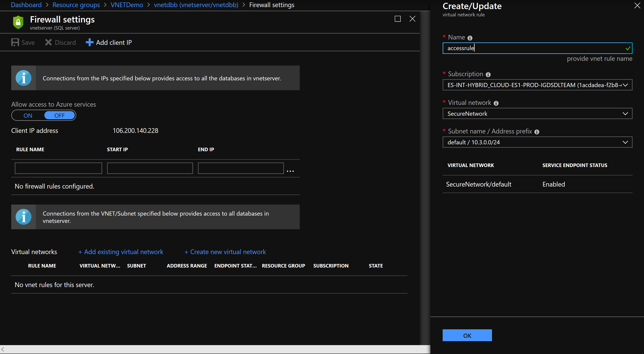The height and width of the screenshot is (354, 644).
Task: Open vnetdbb (vnetserver/vnetdbb) breadcrumb
Action: [x=196, y=5]
